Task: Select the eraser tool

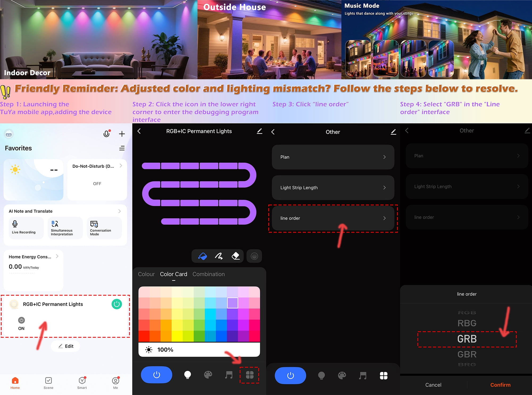Action: pos(236,256)
